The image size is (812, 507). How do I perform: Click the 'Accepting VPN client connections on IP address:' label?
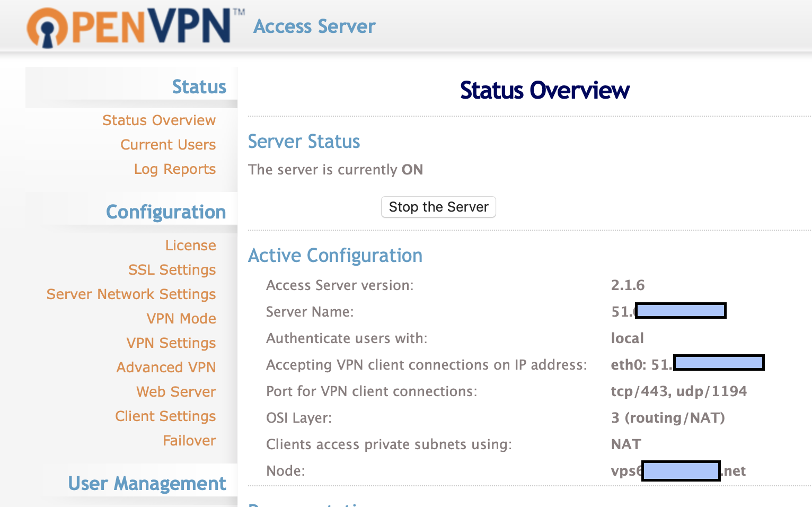coord(427,365)
